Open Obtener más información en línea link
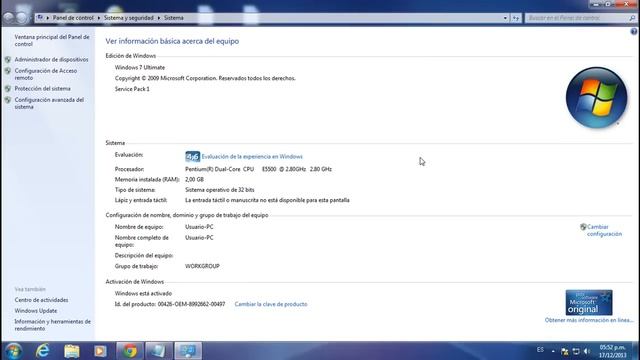This screenshot has height=360, width=640. (x=589, y=320)
